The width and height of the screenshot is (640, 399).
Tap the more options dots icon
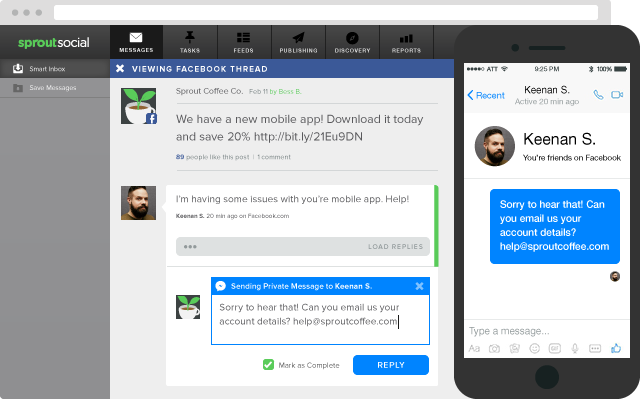tap(595, 348)
